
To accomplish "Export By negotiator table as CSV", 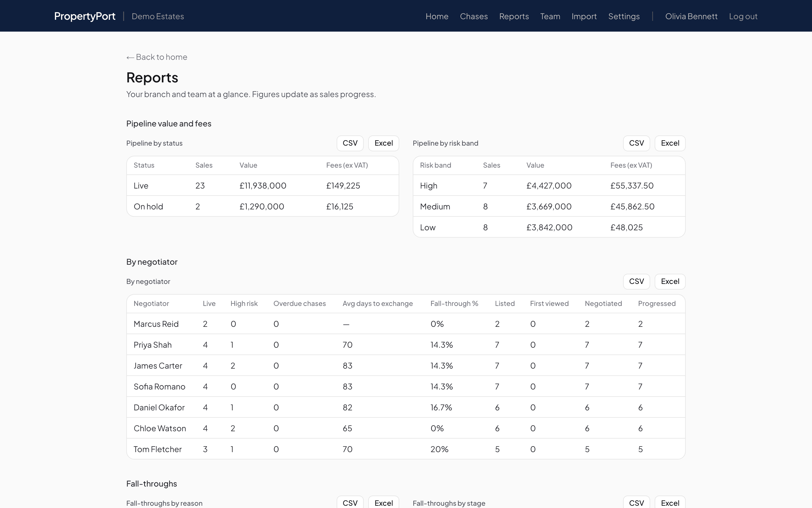I will click(636, 282).
